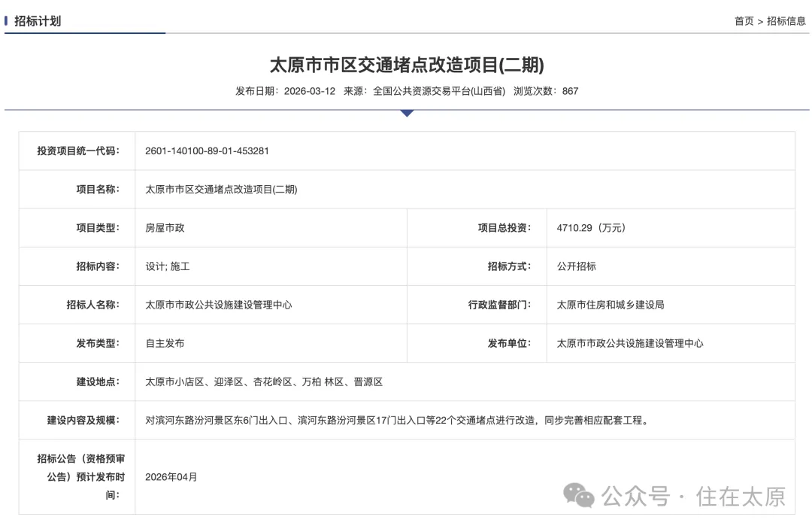Click the 招标人名称 label
Viewport: 812px width, 529px height.
[x=92, y=305]
